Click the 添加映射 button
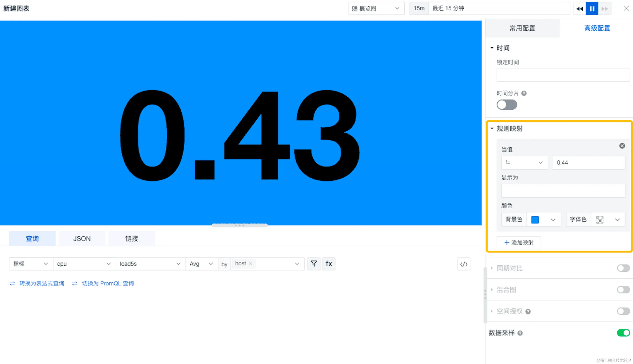The width and height of the screenshot is (633, 364). click(x=519, y=243)
